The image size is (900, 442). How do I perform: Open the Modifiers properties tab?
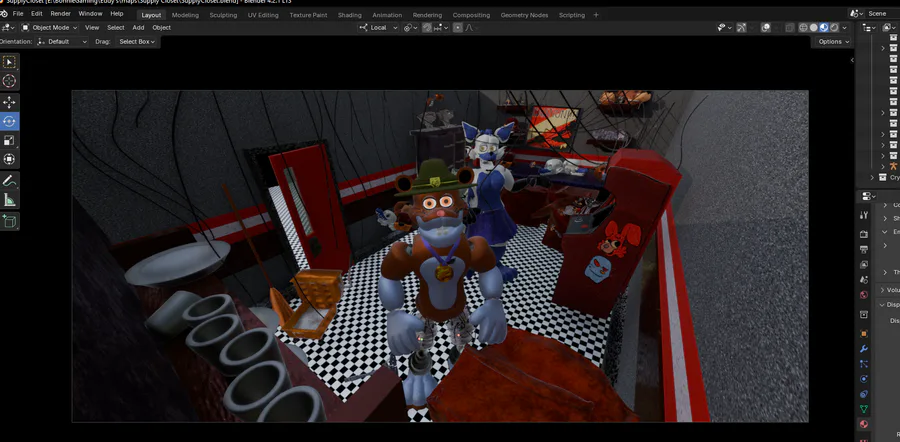tap(864, 348)
